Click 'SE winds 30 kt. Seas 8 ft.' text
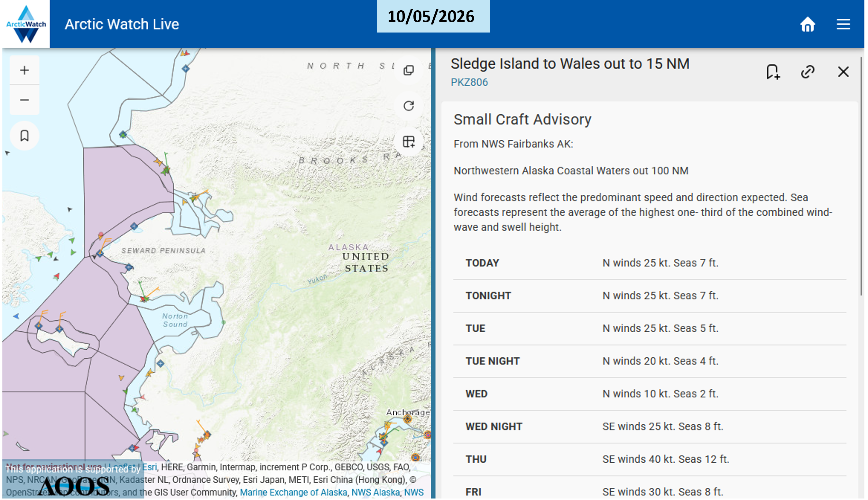The image size is (868, 500). coord(662,492)
